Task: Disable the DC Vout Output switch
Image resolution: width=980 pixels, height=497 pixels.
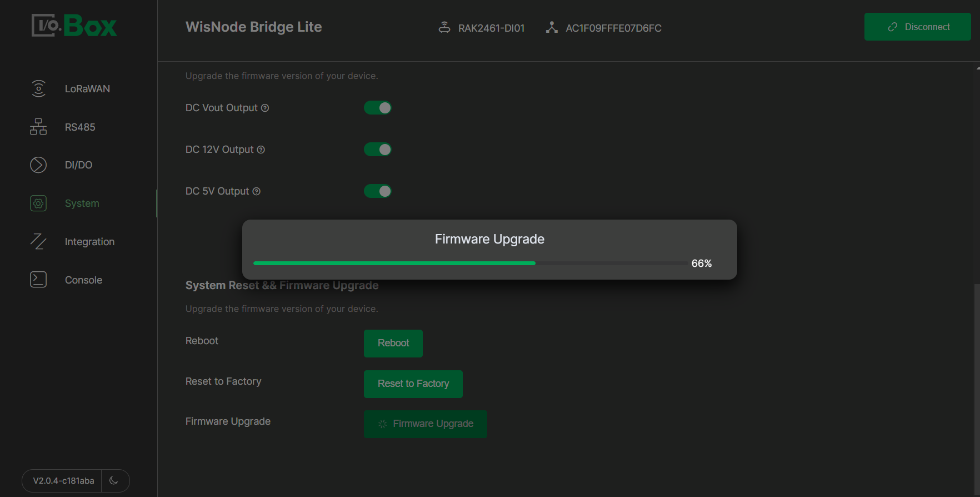Action: point(378,108)
